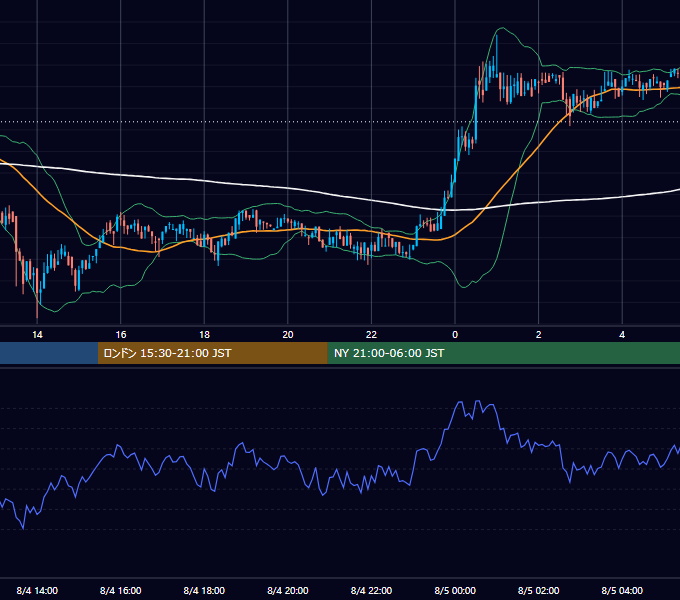
Task: Click the 8/4 16:00 time label
Action: click(121, 590)
